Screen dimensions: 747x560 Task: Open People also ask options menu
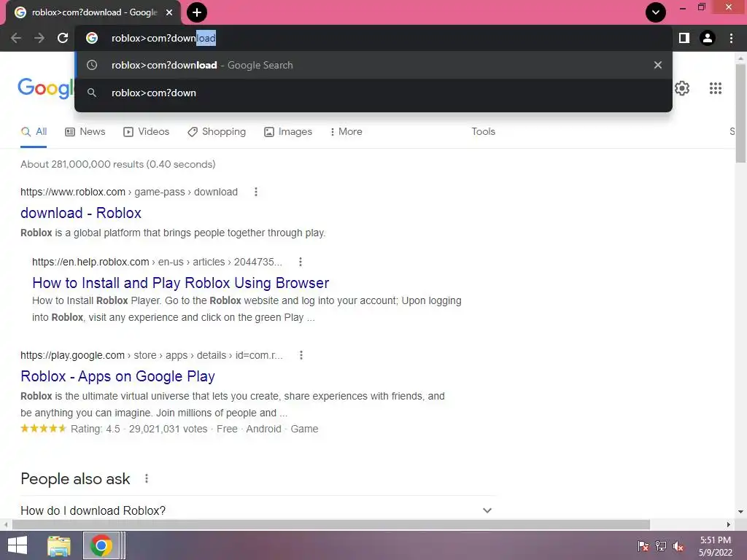coord(146,478)
